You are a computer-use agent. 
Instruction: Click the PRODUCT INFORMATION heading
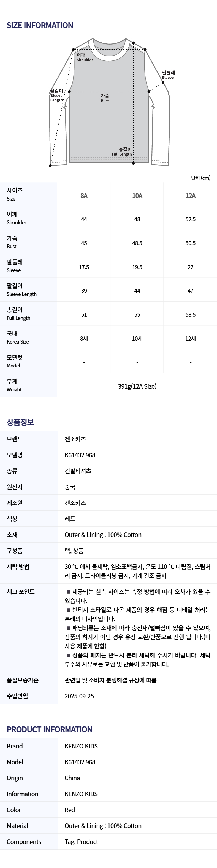49,729
